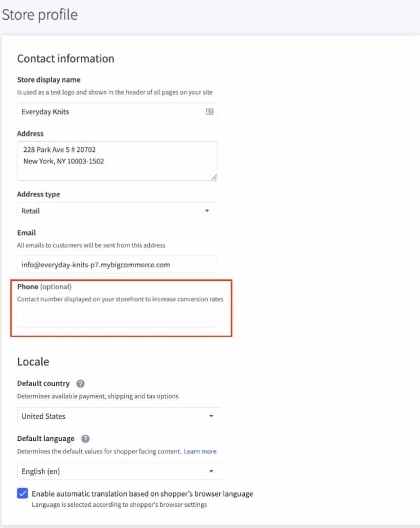
Task: Click the caret icon on the English (en) selector
Action: (x=213, y=471)
